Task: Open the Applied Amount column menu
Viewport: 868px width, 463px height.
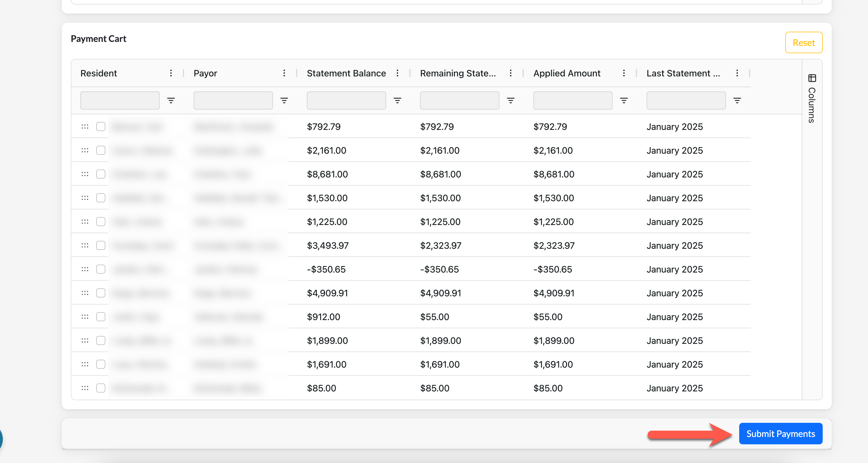Action: [x=624, y=73]
